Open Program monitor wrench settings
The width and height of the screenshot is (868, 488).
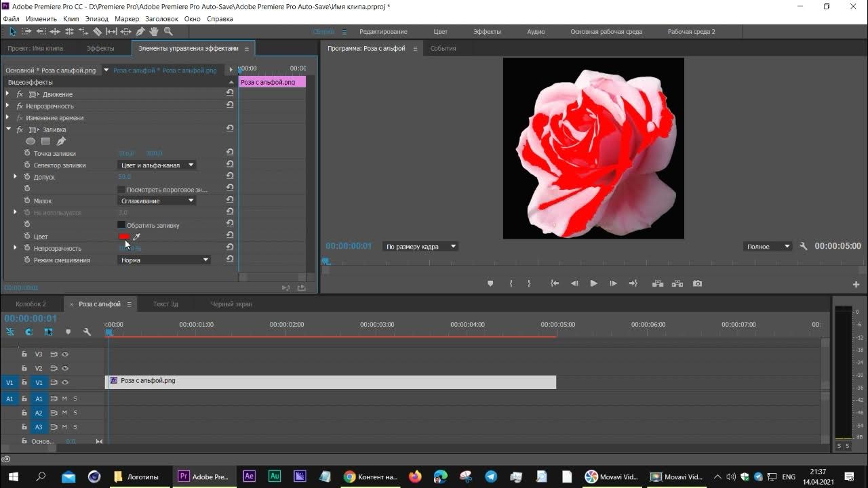[804, 246]
